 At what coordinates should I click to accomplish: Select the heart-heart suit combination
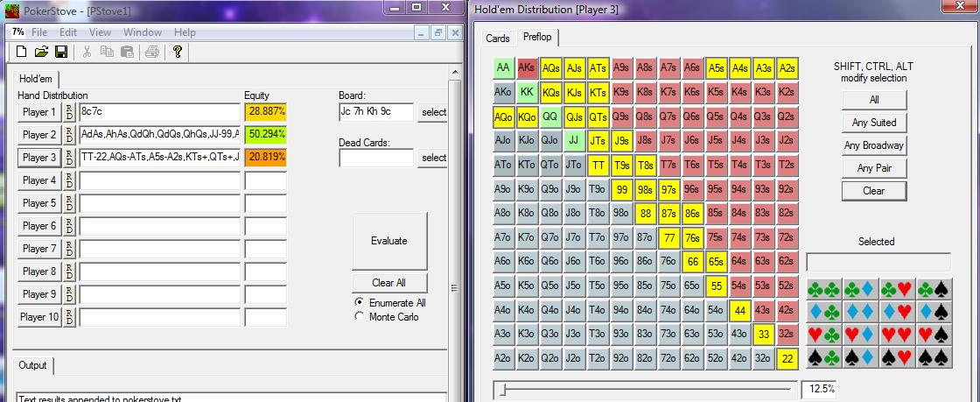pos(898,335)
